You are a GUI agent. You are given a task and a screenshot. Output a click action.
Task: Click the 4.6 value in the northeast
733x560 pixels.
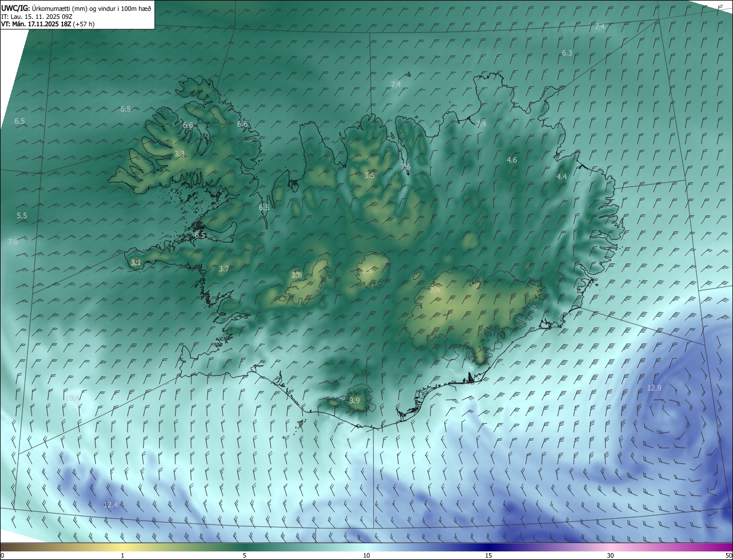(512, 160)
